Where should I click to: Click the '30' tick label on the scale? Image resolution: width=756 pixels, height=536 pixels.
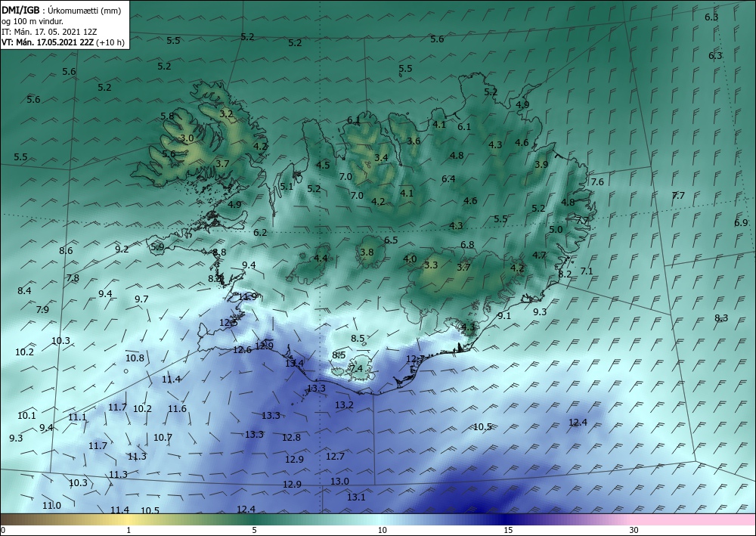click(x=634, y=530)
